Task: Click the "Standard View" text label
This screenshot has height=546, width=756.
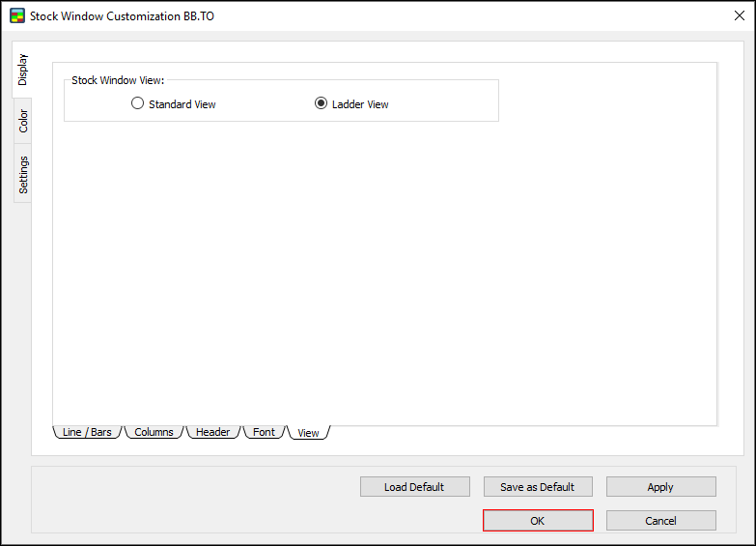Action: pos(182,104)
